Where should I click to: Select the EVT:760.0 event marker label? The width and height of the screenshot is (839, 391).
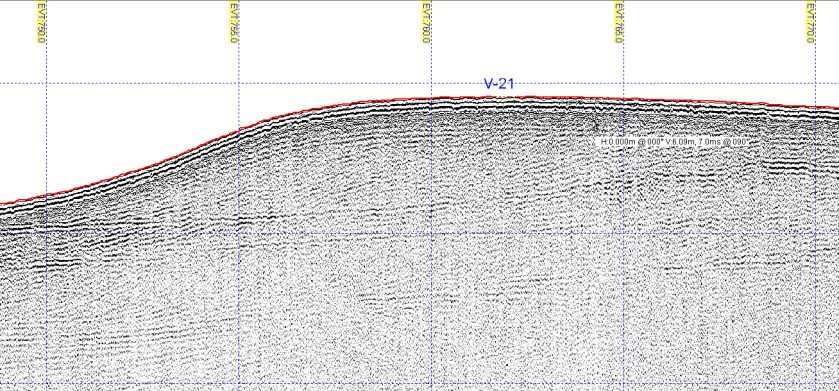click(x=426, y=22)
